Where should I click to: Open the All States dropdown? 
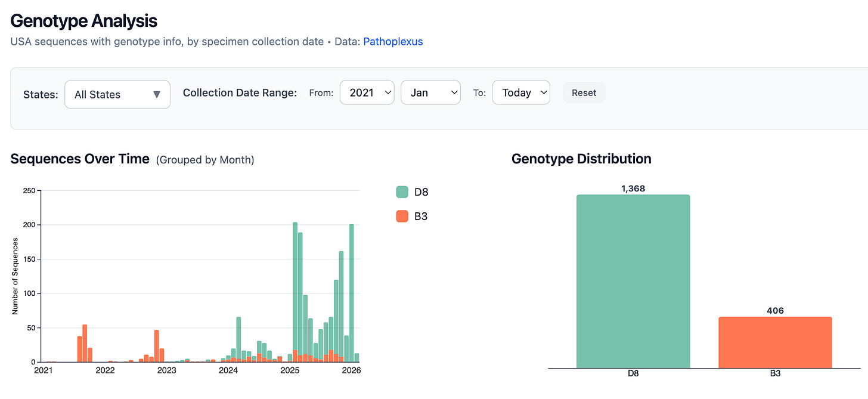click(117, 94)
